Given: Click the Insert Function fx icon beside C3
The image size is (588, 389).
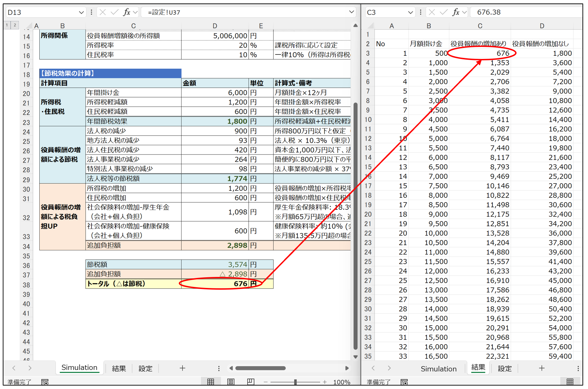Looking at the screenshot, I should click(456, 12).
